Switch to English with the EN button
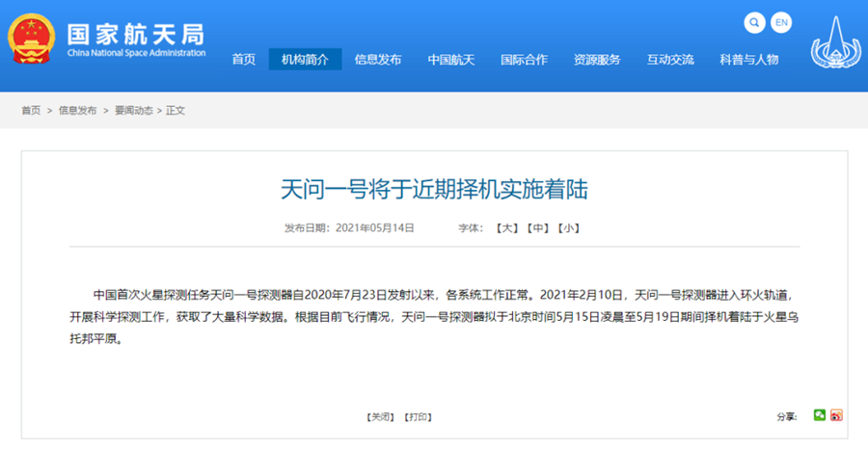868x450 pixels. click(781, 22)
